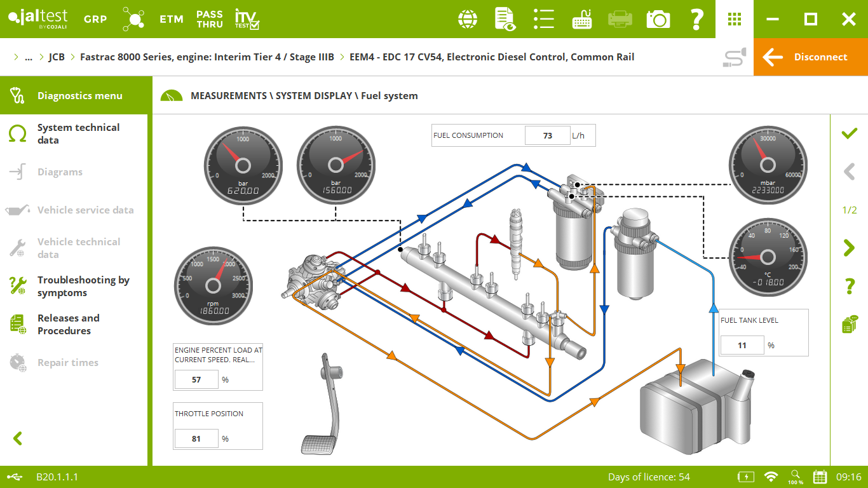
Task: Open the ETM module
Action: (x=171, y=19)
